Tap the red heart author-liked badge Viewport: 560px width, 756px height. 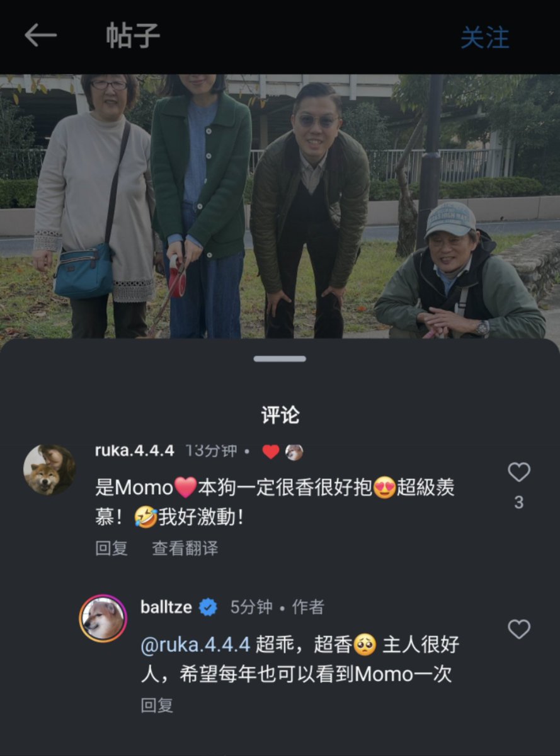coord(270,452)
